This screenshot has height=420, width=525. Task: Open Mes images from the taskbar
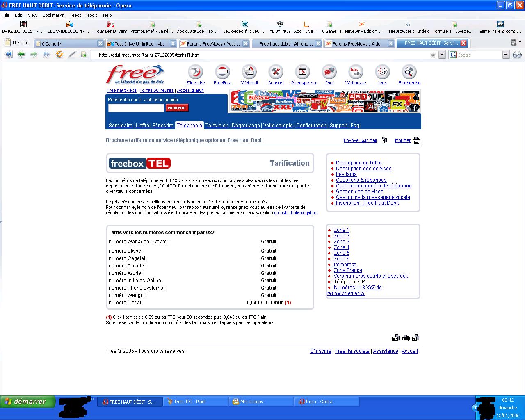click(261, 402)
